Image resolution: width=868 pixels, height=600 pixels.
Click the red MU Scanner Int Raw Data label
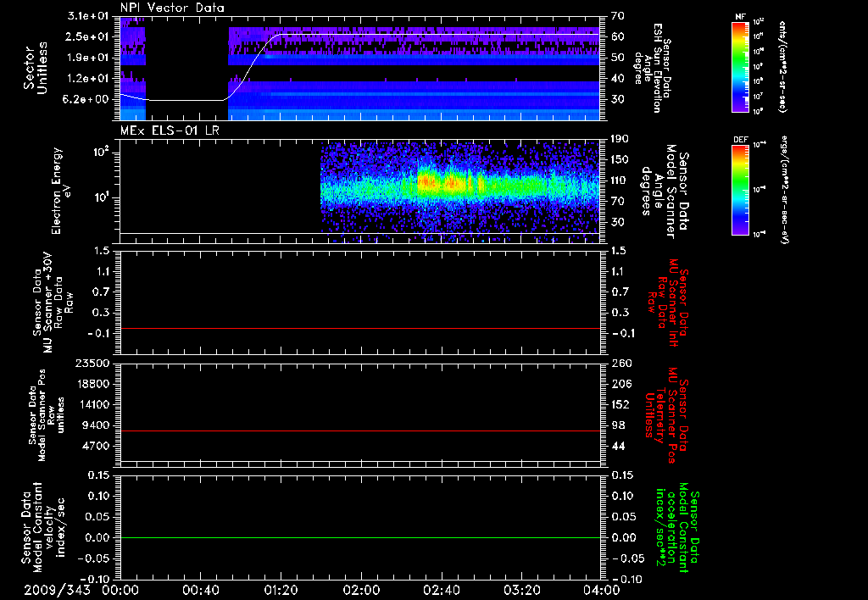click(667, 303)
